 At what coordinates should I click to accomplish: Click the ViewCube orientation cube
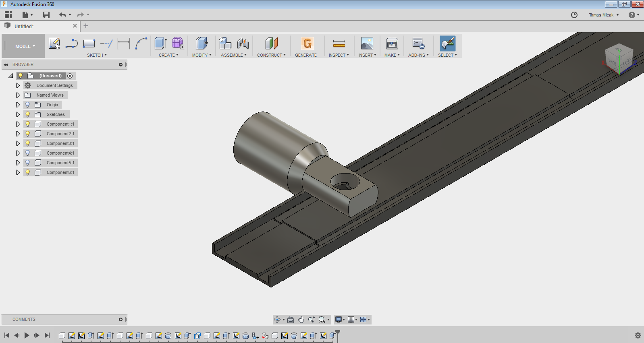619,59
